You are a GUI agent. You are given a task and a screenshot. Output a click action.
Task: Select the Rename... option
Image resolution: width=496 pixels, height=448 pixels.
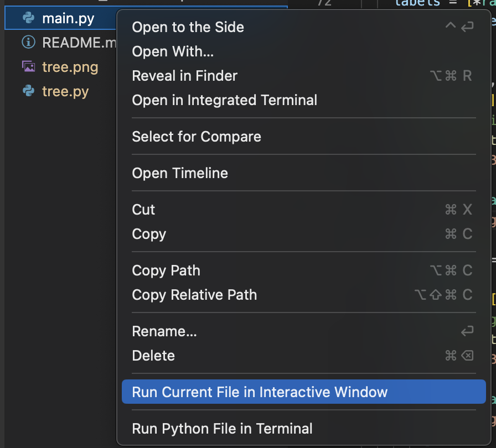point(304,331)
